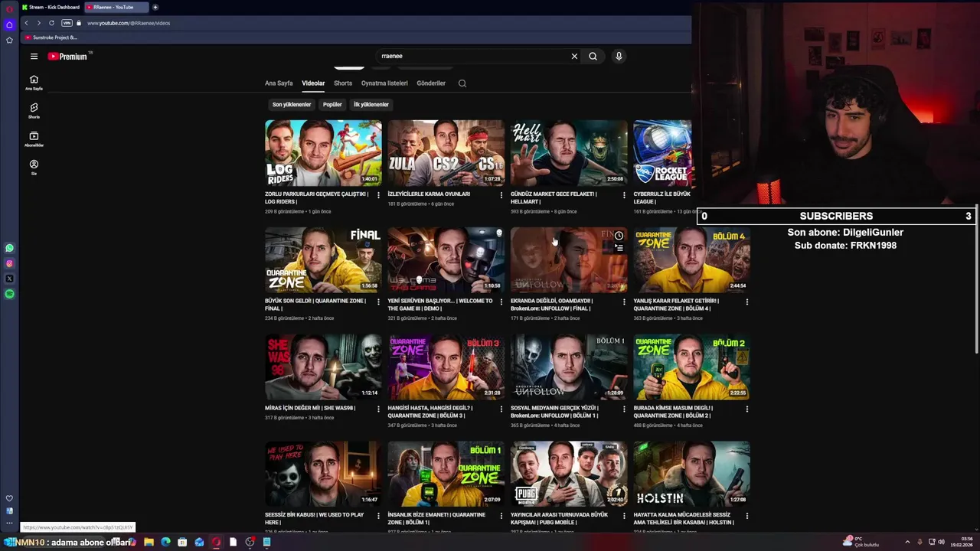Open the Opera heart icon in sidebar
This screenshot has width=980, height=551.
coord(9,498)
